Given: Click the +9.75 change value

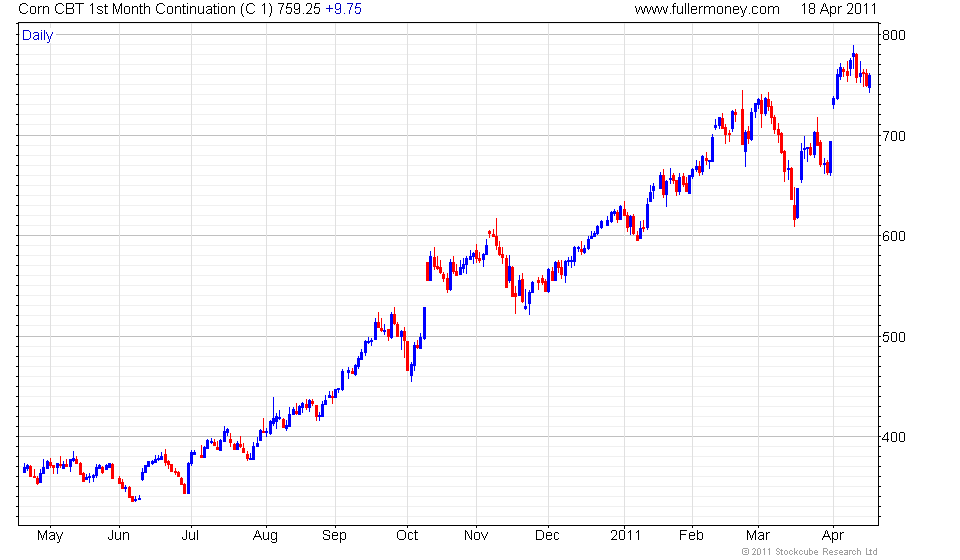Looking at the screenshot, I should [x=343, y=9].
